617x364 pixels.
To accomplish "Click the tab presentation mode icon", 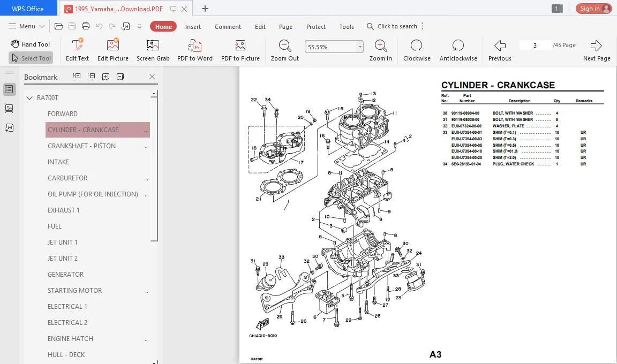I will click(x=173, y=9).
